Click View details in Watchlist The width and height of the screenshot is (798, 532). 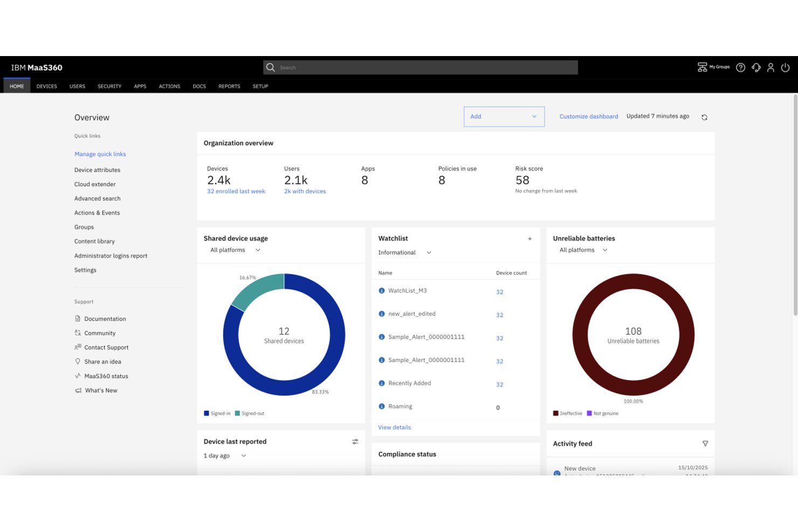point(395,427)
